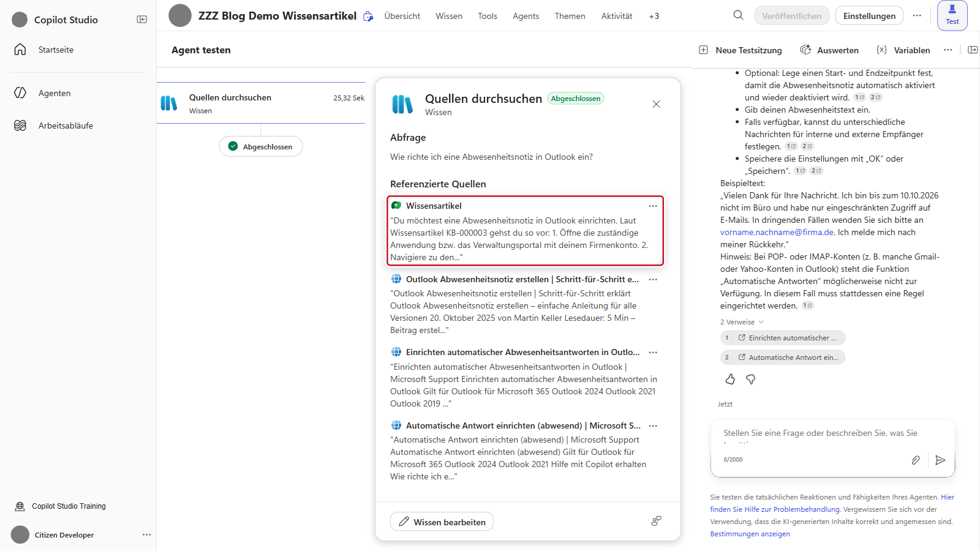Open the Arbeitsabläufe icon
Screen dimensions: 980x551
[20, 126]
